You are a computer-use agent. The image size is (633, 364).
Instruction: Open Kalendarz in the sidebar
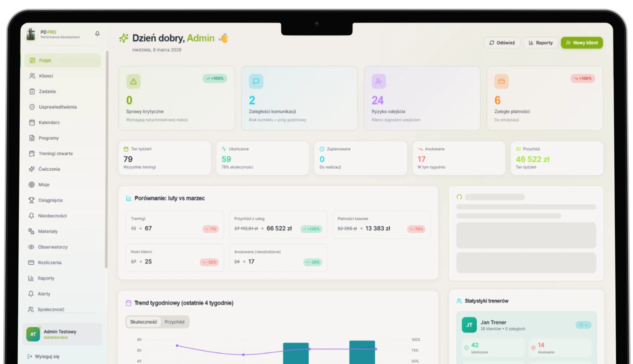click(x=63, y=122)
